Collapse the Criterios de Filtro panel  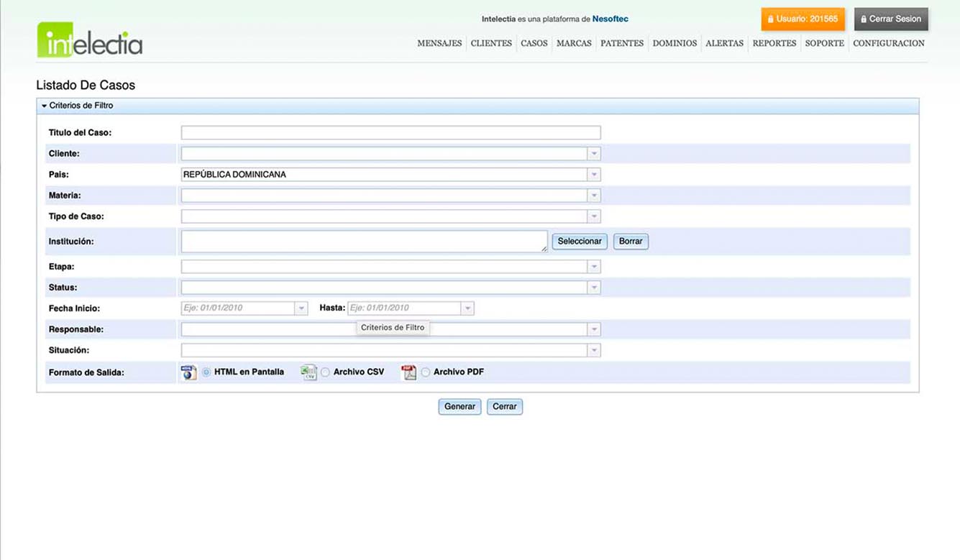click(45, 106)
